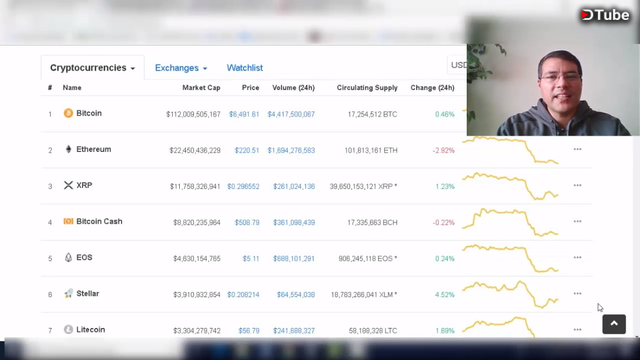
Task: Click Ethereum volume $1,694,276,583
Action: [291, 150]
